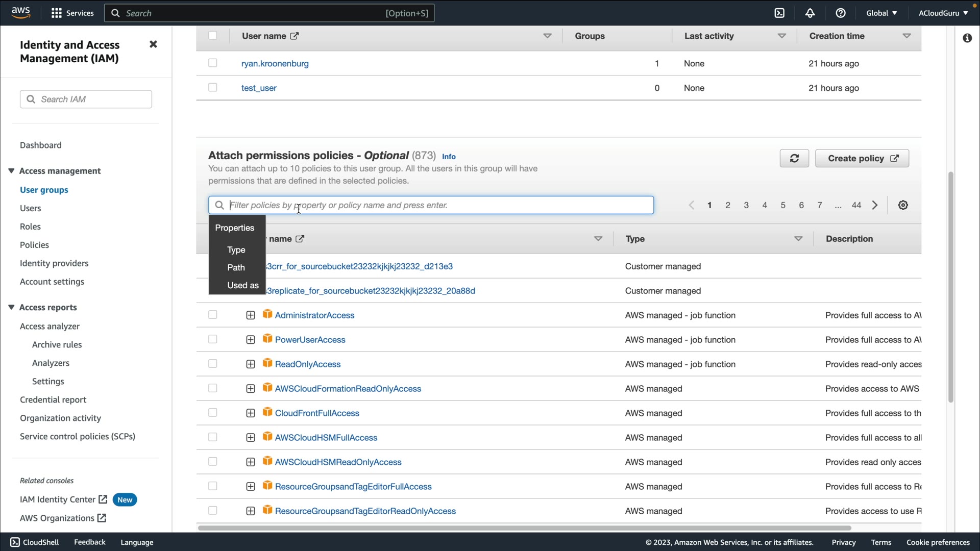
Task: Select Used as filter property
Action: pyautogui.click(x=243, y=285)
